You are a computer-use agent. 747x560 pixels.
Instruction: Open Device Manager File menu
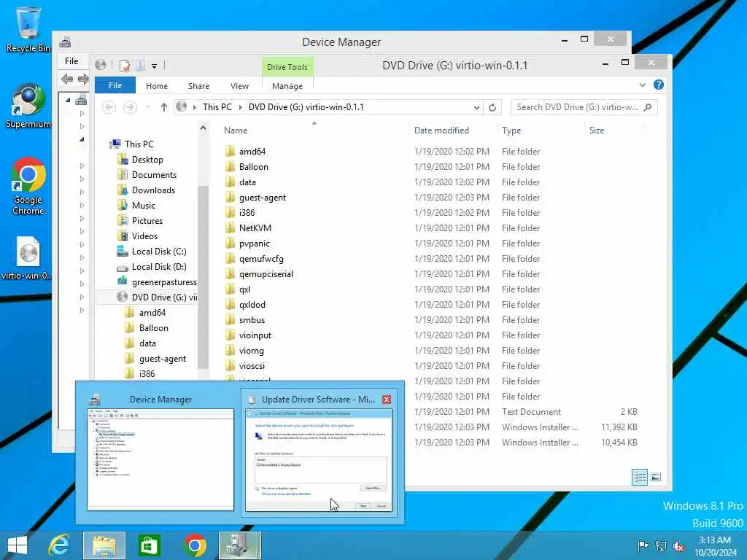click(71, 61)
